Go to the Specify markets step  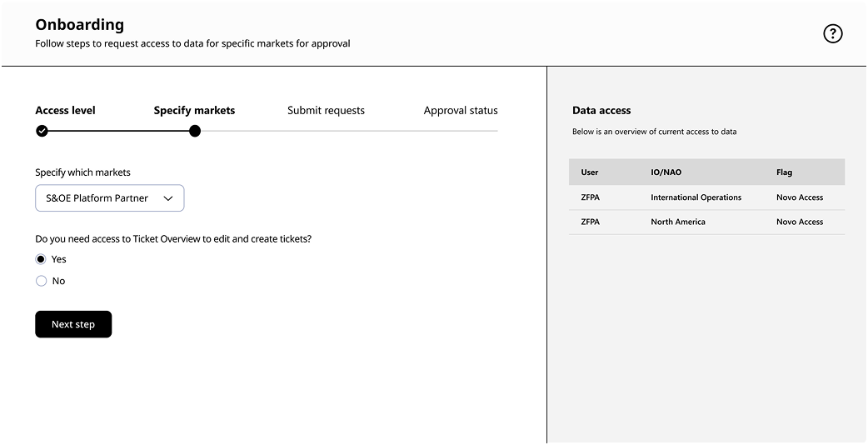[194, 111]
